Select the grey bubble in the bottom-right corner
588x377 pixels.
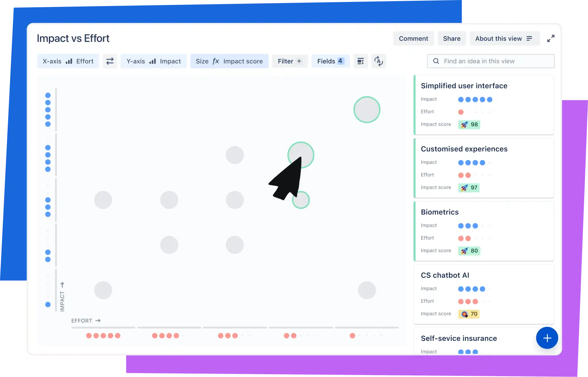pos(367,290)
